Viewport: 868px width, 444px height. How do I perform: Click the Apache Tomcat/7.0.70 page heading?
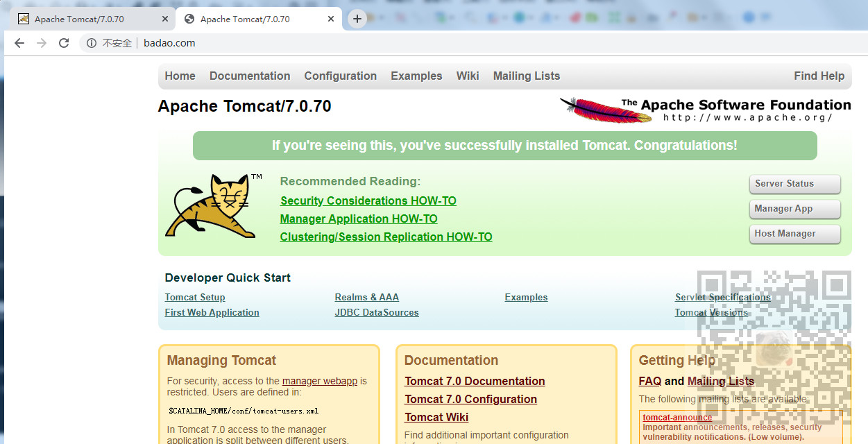pyautogui.click(x=244, y=107)
